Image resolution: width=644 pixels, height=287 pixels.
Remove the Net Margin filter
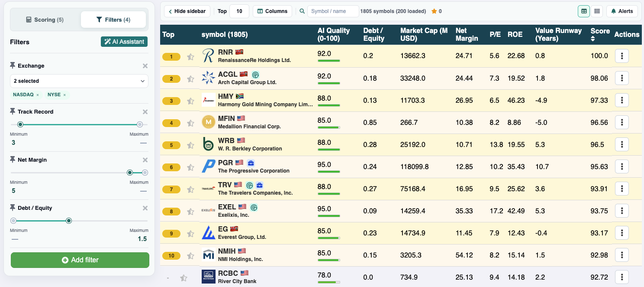click(x=145, y=160)
